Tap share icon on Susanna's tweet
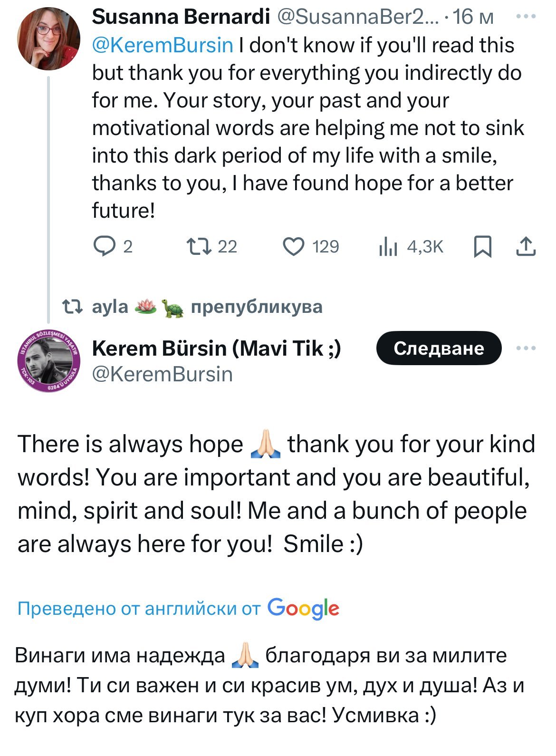556x756 pixels. click(x=526, y=246)
